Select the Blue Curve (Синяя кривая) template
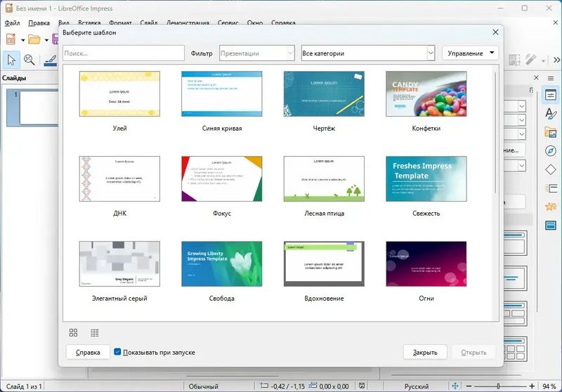The image size is (562, 392). click(x=222, y=93)
